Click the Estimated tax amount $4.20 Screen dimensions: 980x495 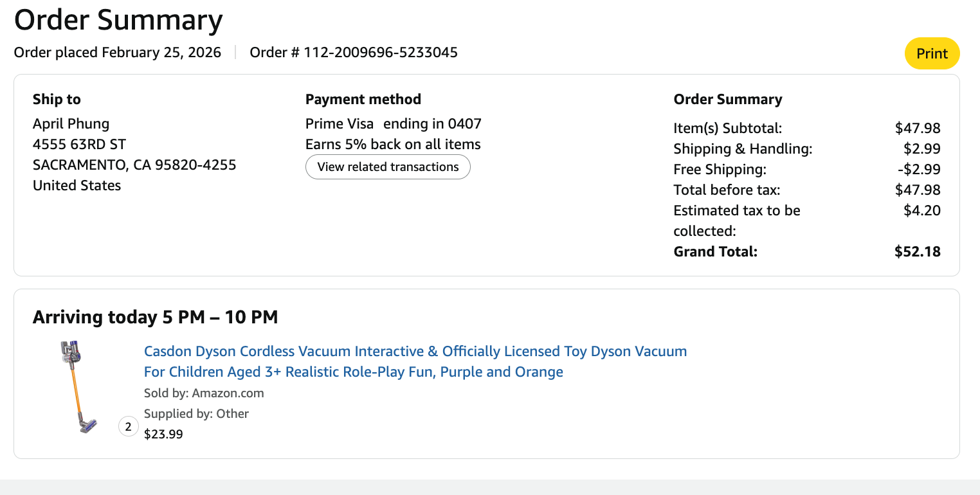[x=921, y=211]
